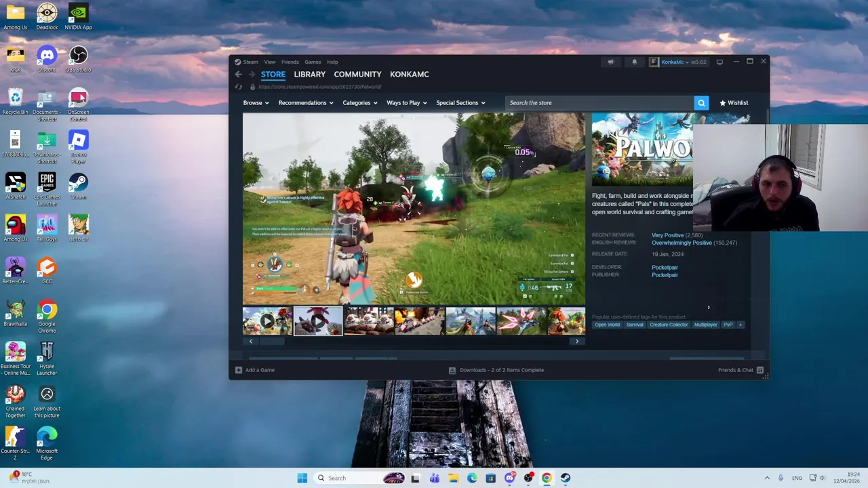Switch to the LIBRARY tab
The width and height of the screenshot is (868, 488).
tap(310, 75)
